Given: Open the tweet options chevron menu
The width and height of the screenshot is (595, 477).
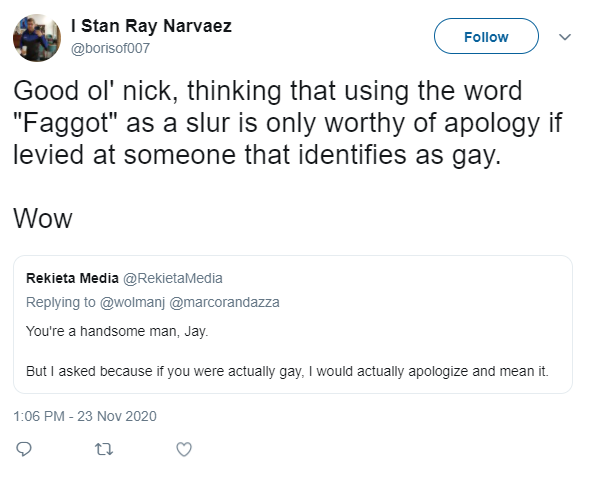Looking at the screenshot, I should tap(565, 37).
